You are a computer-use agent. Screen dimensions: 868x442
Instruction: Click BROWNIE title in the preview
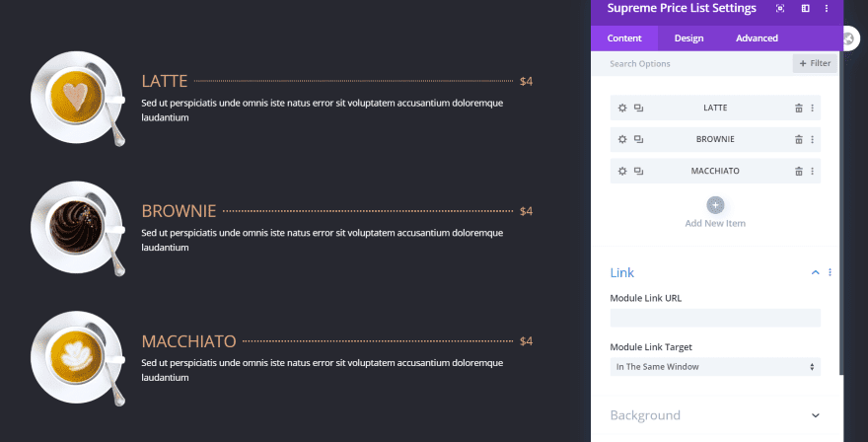[179, 211]
